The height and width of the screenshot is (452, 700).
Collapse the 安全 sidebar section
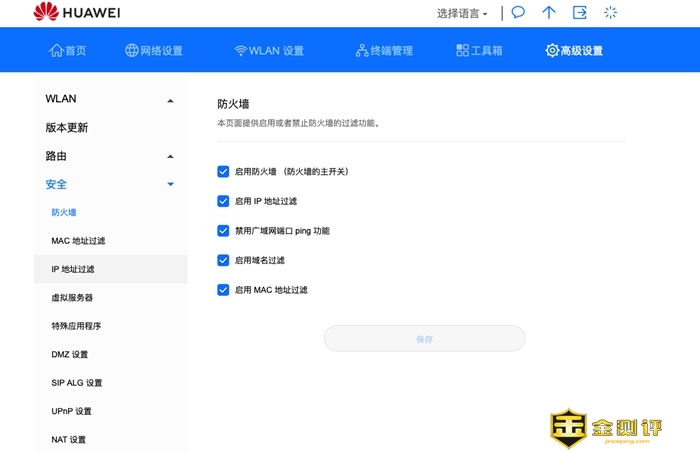[x=170, y=185]
